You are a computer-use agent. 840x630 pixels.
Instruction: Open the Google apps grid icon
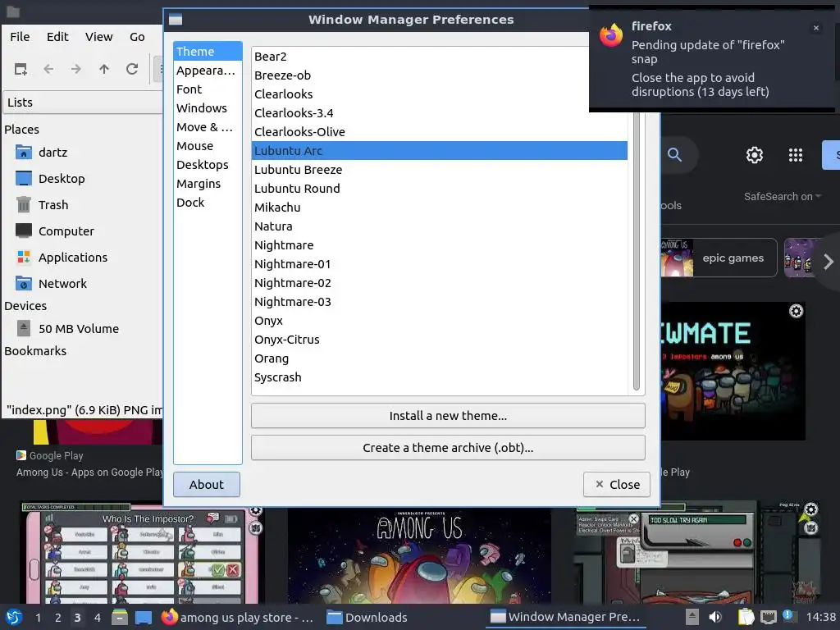(796, 155)
